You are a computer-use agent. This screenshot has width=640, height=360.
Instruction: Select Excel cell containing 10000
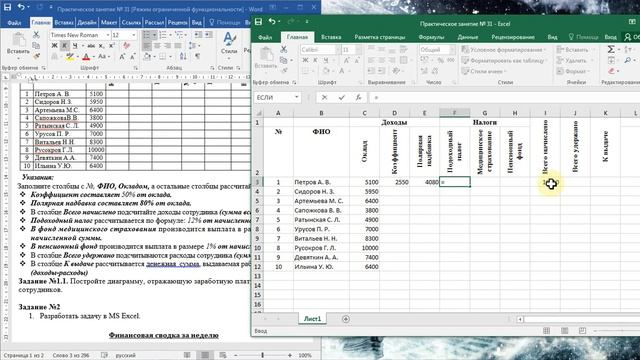point(364,248)
